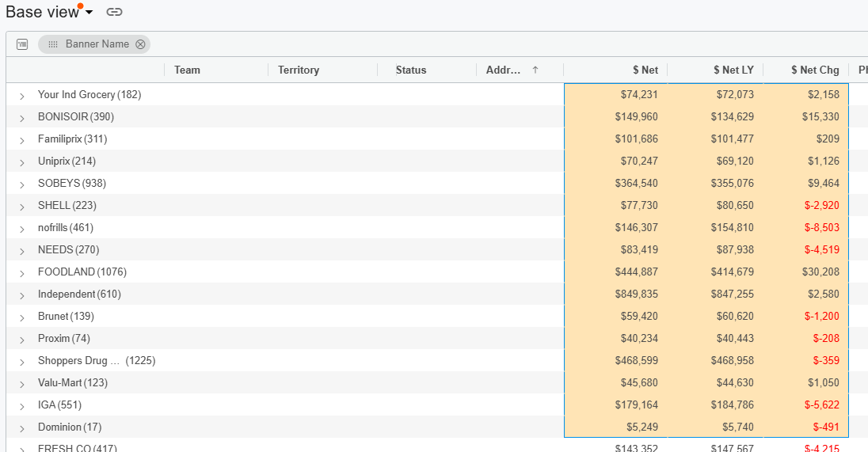Remove the Banner Name grouping chip
868x452 pixels.
pos(141,44)
